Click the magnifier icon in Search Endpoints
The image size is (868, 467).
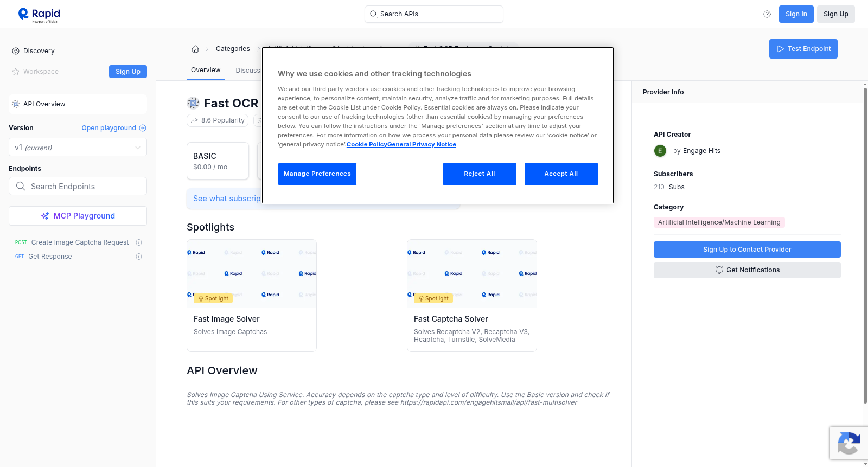(21, 186)
